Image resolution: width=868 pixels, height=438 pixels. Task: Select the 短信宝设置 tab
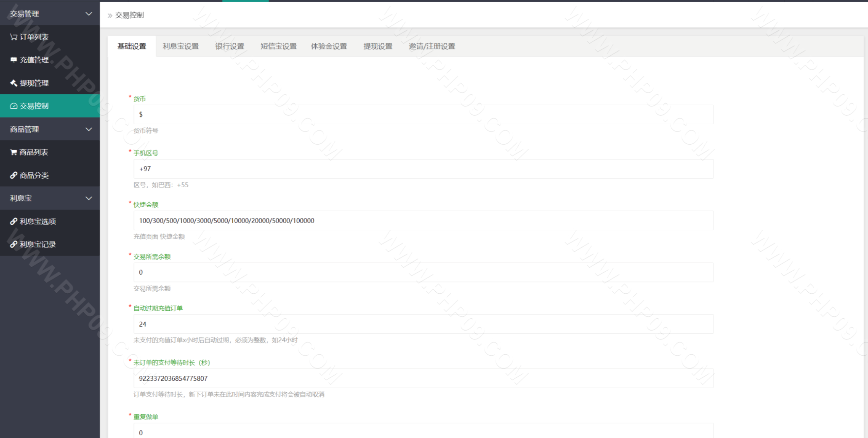(278, 46)
